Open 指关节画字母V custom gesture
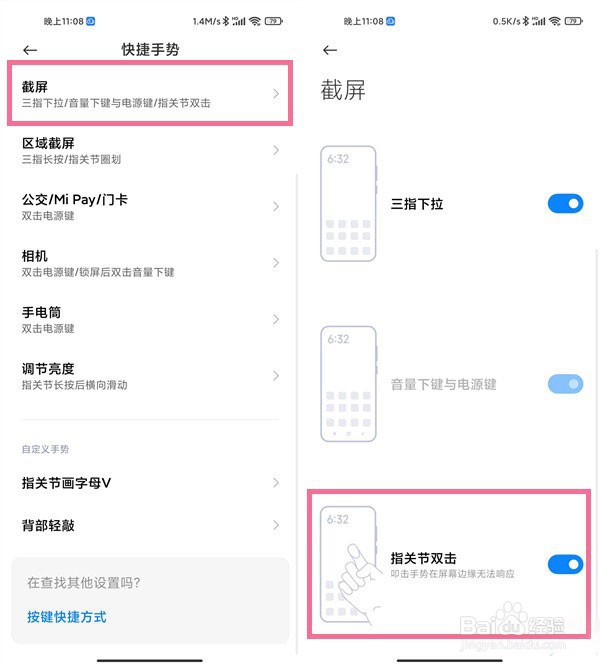The height and width of the screenshot is (666, 600). pyautogui.click(x=150, y=483)
